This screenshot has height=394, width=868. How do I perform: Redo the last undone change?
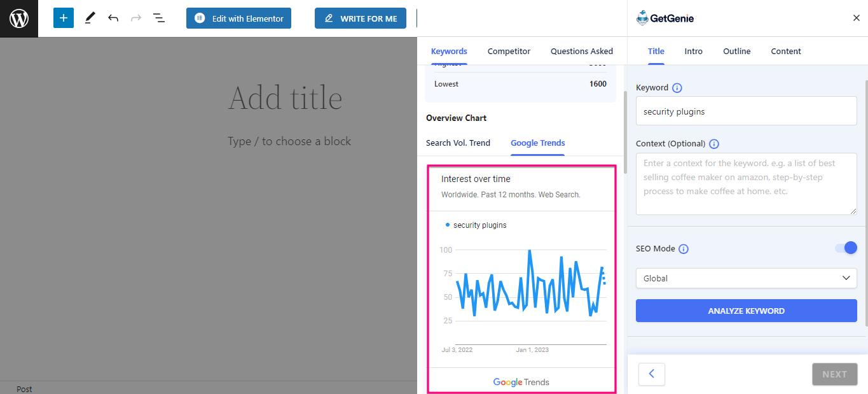click(136, 18)
